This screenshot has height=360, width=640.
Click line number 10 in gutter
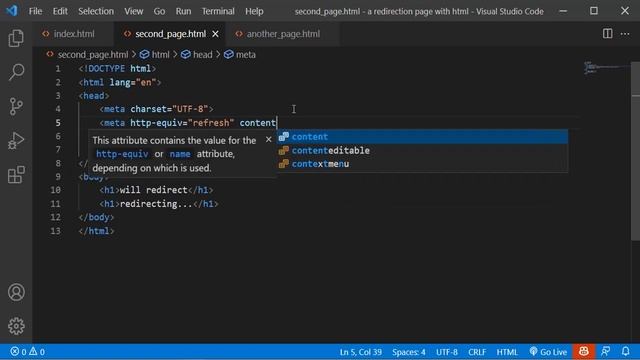point(56,190)
